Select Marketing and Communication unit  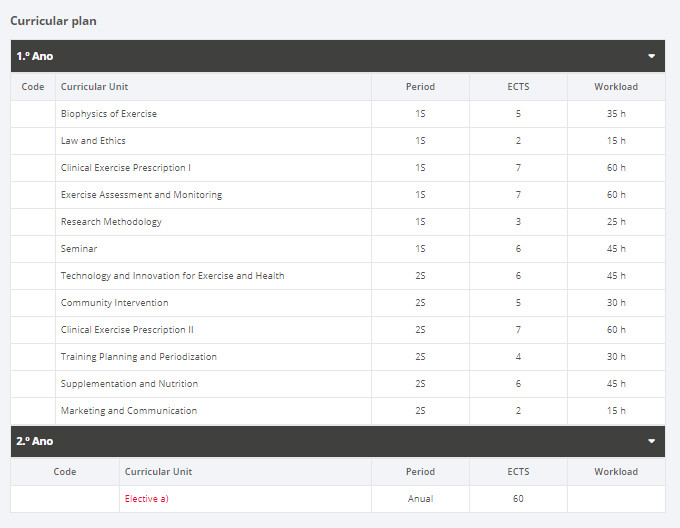pyautogui.click(x=129, y=411)
